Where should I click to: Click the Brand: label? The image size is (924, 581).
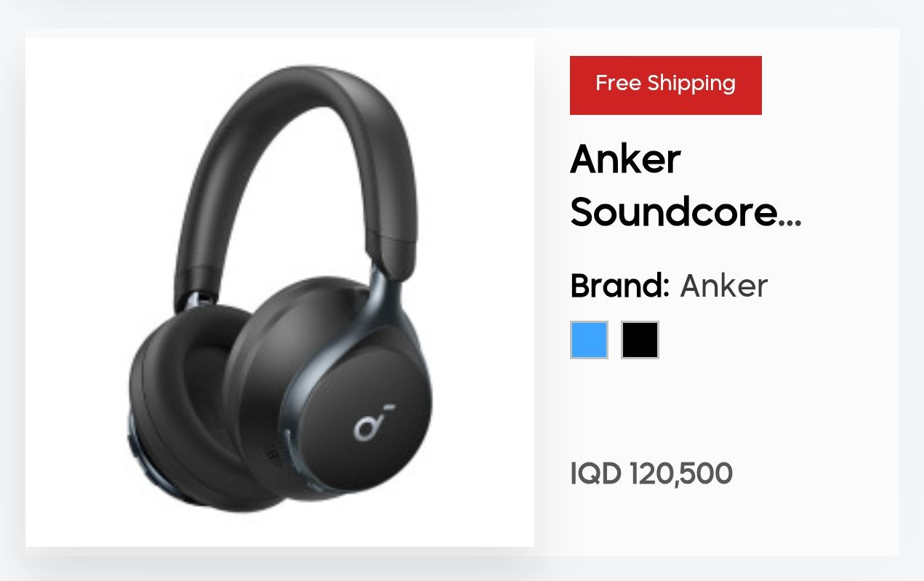(x=619, y=286)
